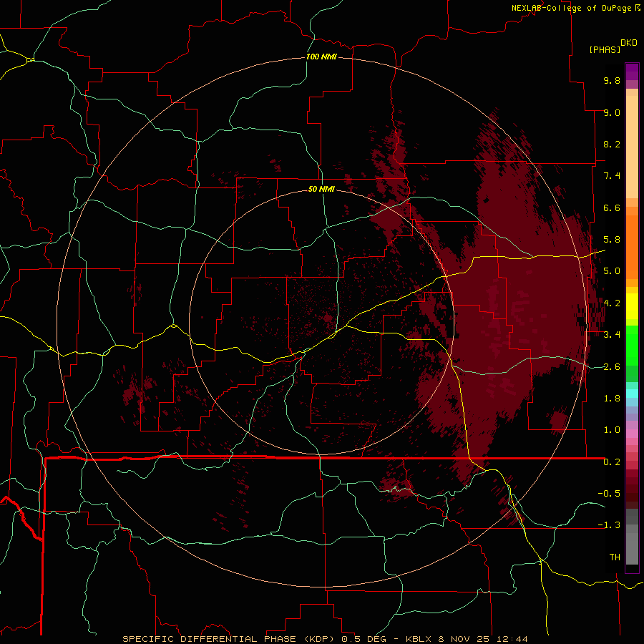Image resolution: width=644 pixels, height=644 pixels.
Task: Click the 8.2 scale value
Action: pos(612,144)
